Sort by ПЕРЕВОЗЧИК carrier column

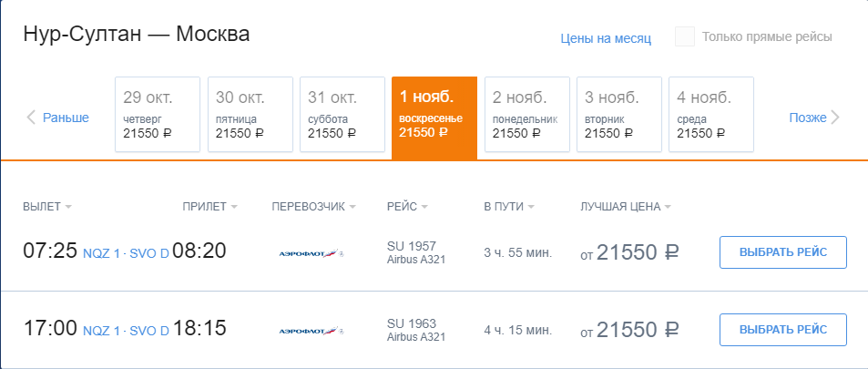pos(313,207)
